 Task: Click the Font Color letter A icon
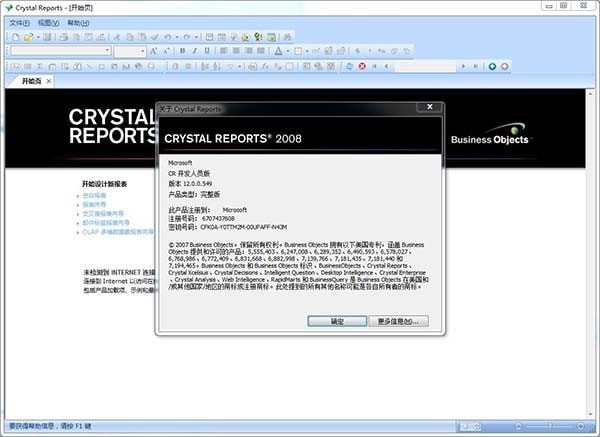pyautogui.click(x=279, y=51)
